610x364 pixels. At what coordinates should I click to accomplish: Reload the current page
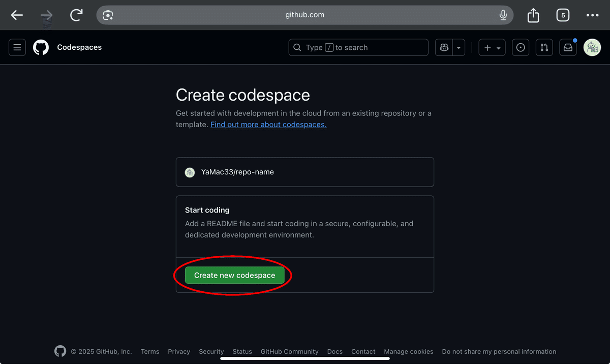[x=76, y=15]
